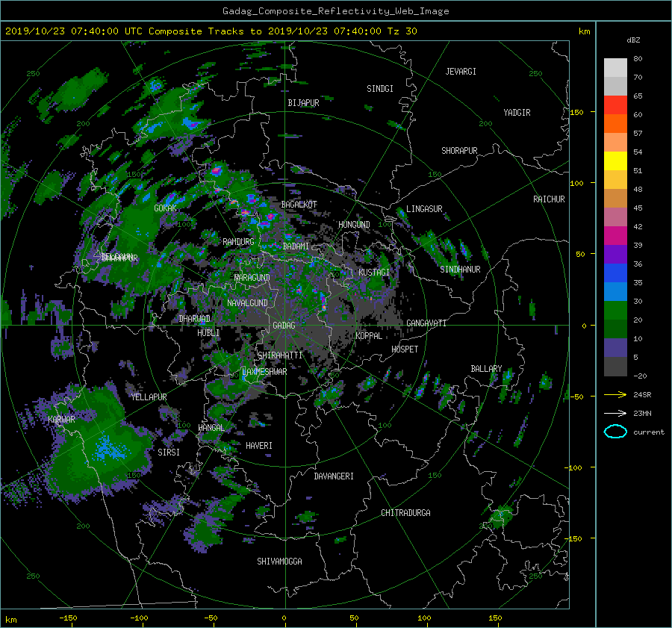Click the SINDHANUR city label

tap(460, 270)
